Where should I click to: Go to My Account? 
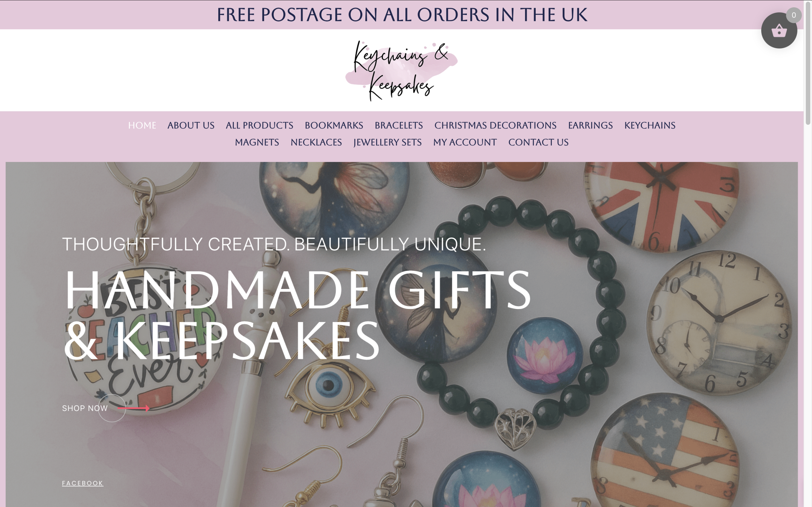point(465,143)
